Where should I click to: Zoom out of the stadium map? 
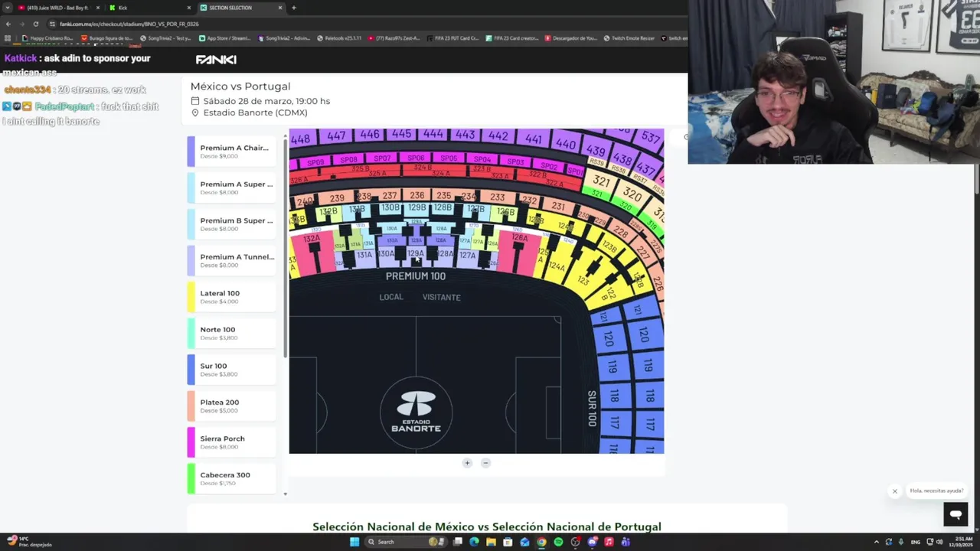coord(485,463)
